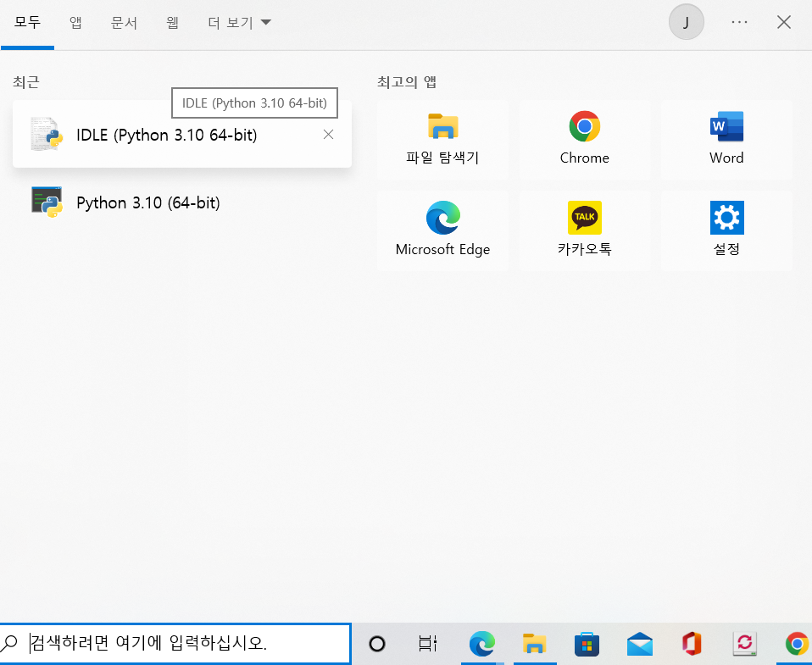Open File Explorer from the taskbar

535,644
